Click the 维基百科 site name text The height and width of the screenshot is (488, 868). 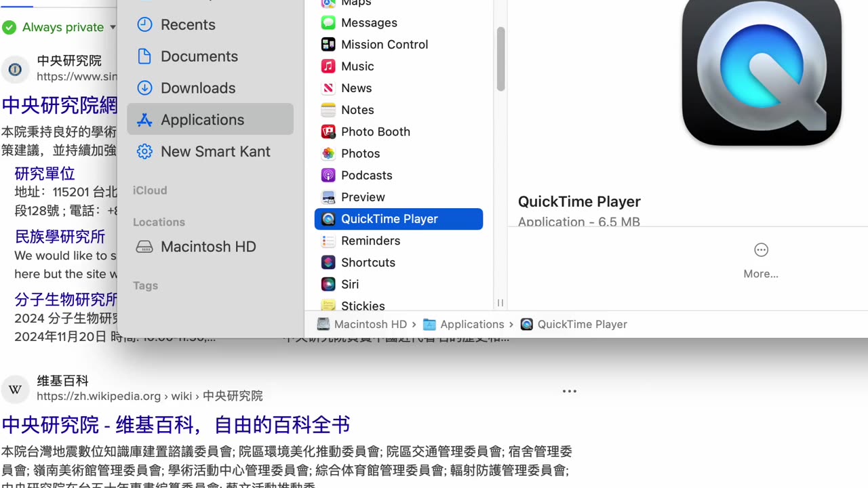click(x=62, y=381)
